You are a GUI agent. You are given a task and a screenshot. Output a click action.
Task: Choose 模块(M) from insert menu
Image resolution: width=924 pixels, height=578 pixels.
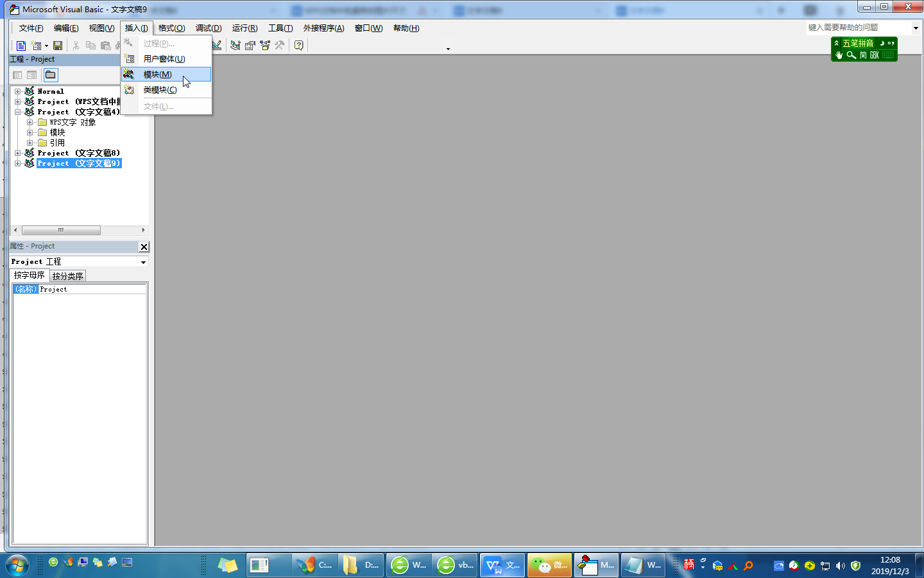166,74
